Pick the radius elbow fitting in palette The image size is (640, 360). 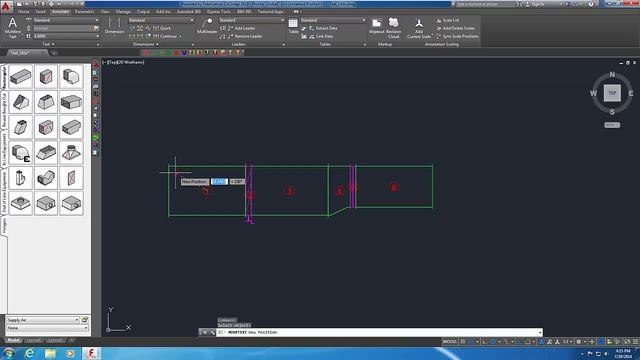point(71,77)
